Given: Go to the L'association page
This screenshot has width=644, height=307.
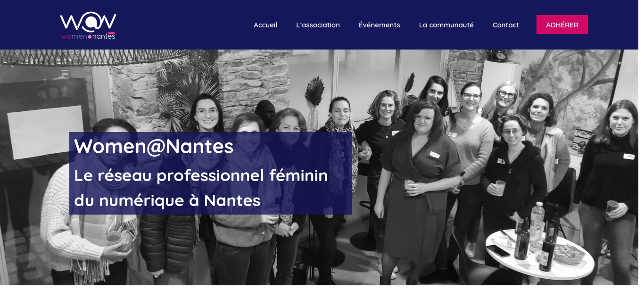Looking at the screenshot, I should [x=318, y=25].
